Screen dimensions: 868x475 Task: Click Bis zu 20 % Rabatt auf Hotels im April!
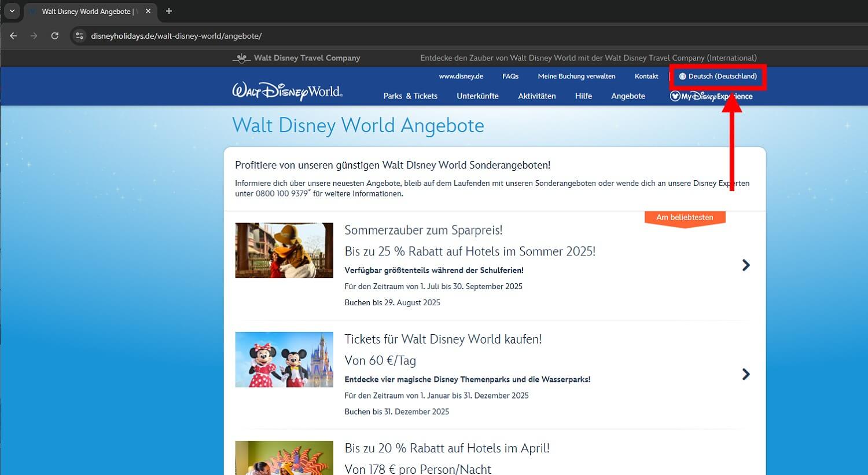(447, 448)
